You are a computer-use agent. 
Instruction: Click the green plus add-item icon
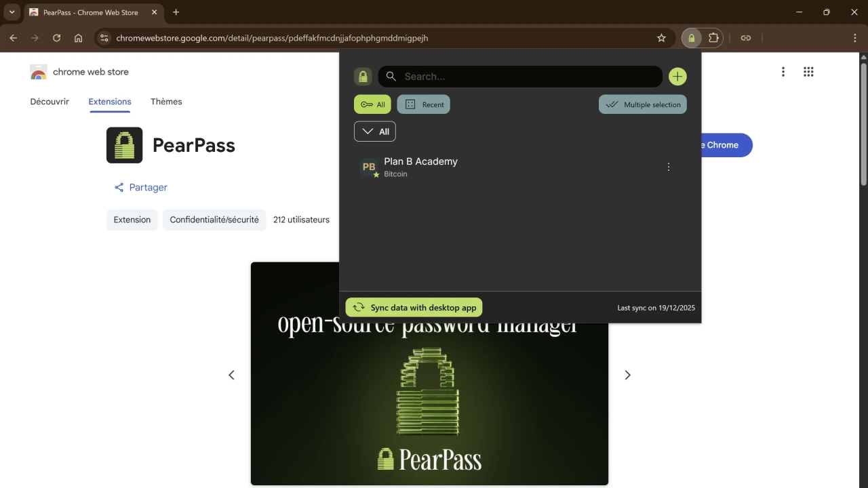(677, 77)
